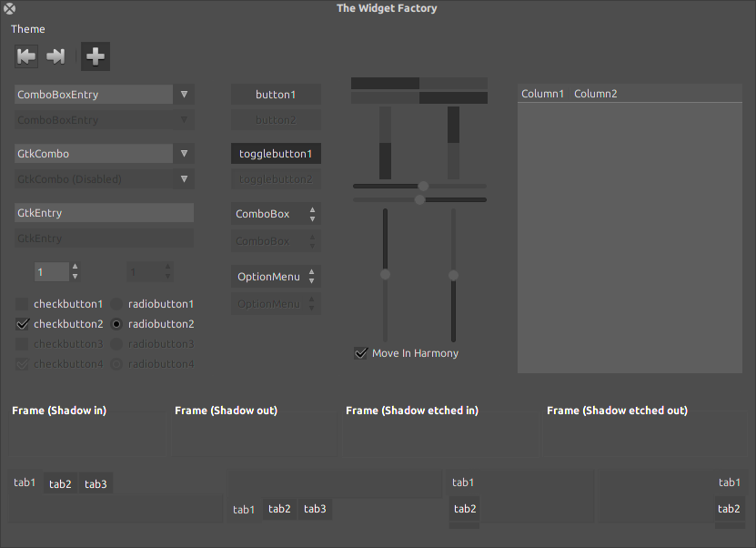Viewport: 756px width, 548px height.
Task: Click into the GtkCombo text field
Action: click(94, 154)
